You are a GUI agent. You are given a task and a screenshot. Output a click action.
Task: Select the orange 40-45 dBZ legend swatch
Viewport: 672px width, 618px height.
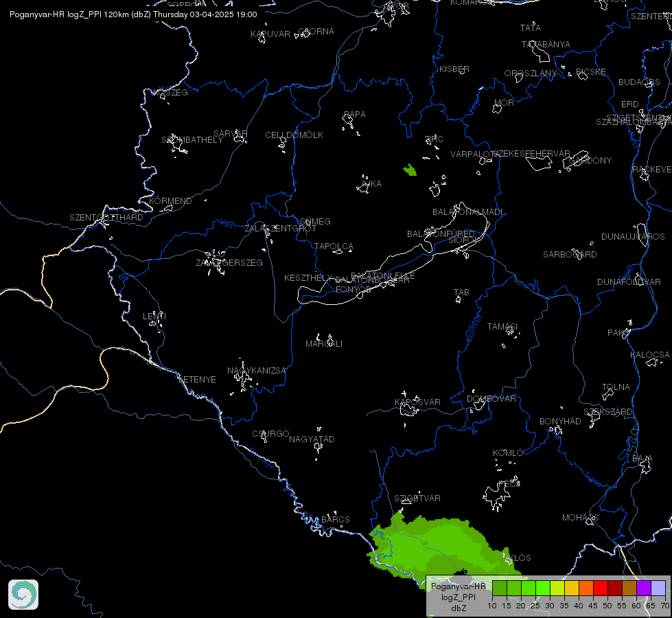click(x=586, y=588)
